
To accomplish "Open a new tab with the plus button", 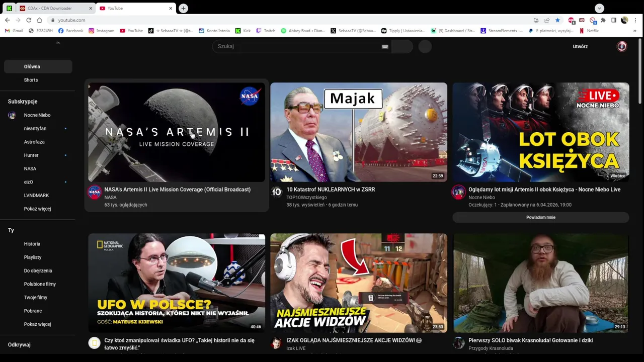I will pos(184,8).
